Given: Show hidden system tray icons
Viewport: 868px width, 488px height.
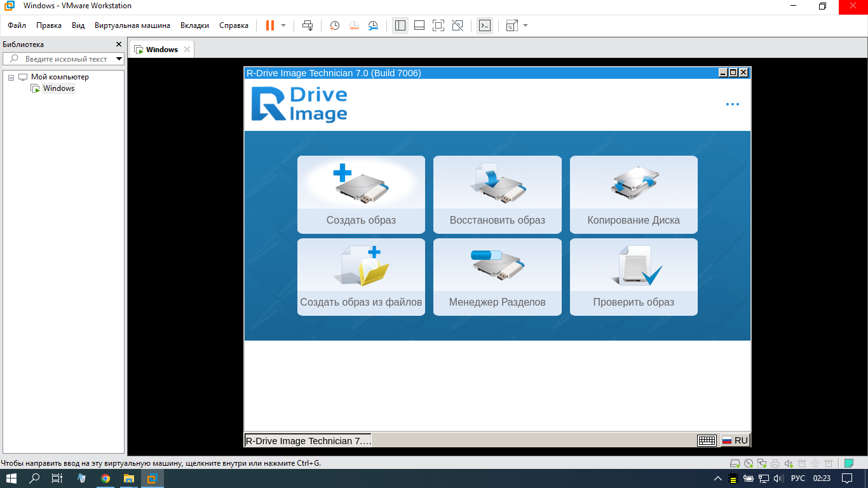Looking at the screenshot, I should (x=717, y=478).
